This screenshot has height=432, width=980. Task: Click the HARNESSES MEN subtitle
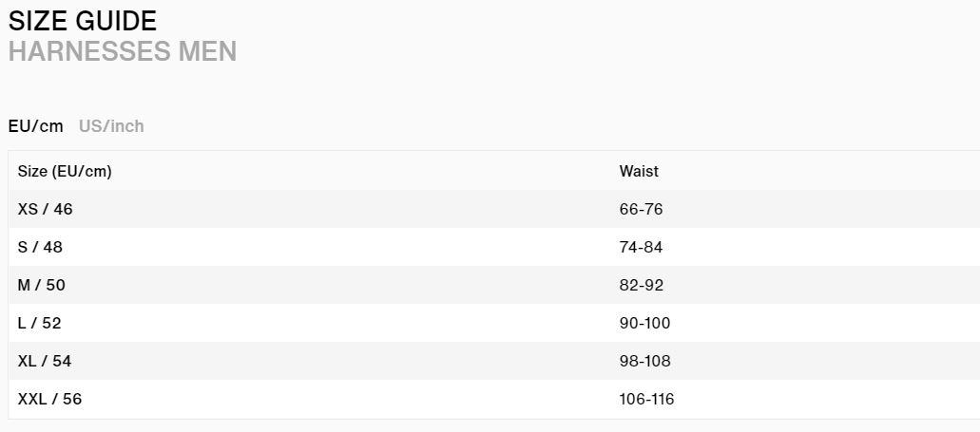123,51
